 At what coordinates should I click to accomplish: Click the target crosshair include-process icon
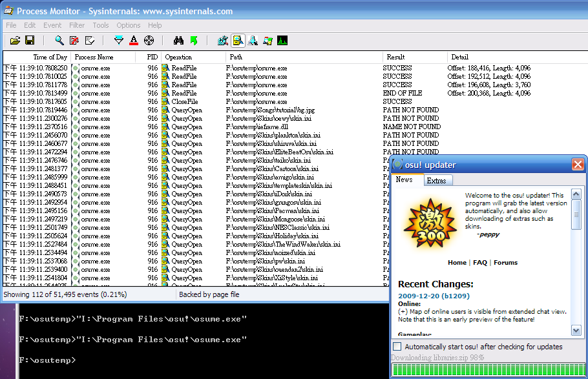click(149, 41)
